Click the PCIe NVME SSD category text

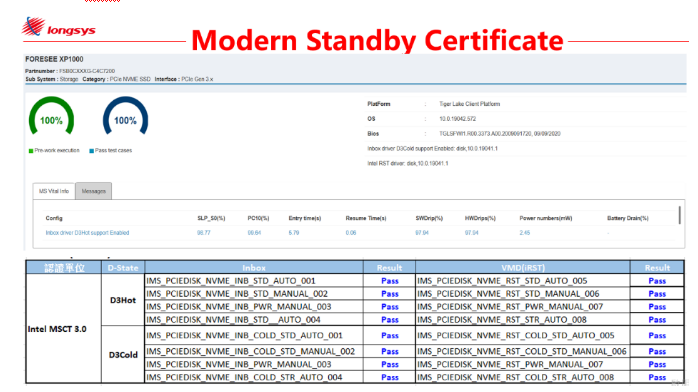(130, 79)
